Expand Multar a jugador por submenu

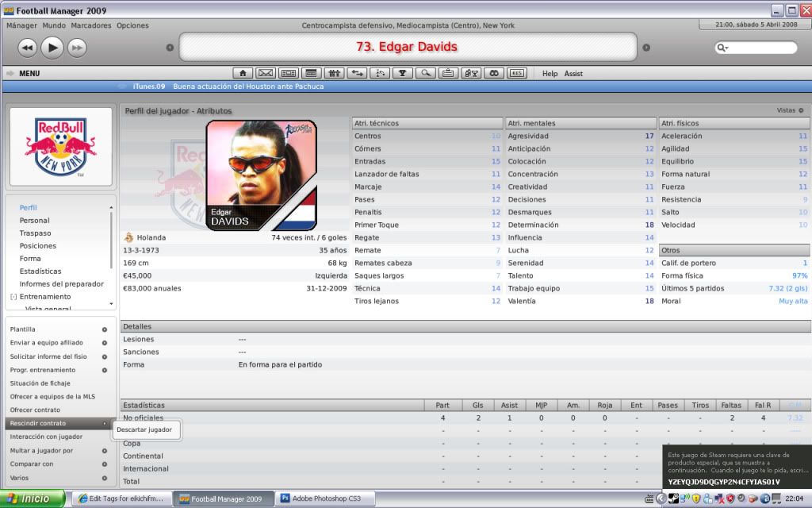coord(105,451)
